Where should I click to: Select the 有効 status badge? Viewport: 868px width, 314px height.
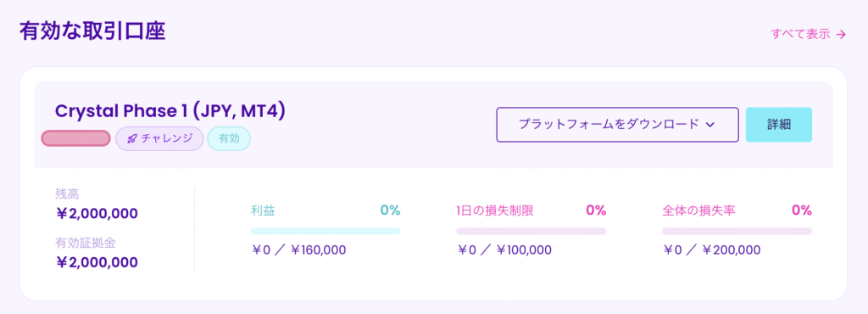(x=229, y=139)
